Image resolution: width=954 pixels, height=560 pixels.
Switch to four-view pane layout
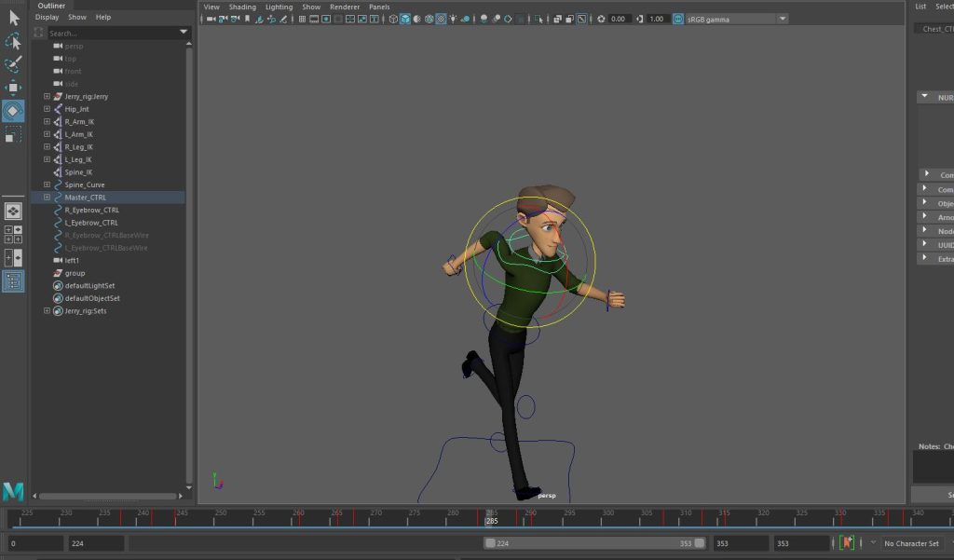(x=13, y=235)
